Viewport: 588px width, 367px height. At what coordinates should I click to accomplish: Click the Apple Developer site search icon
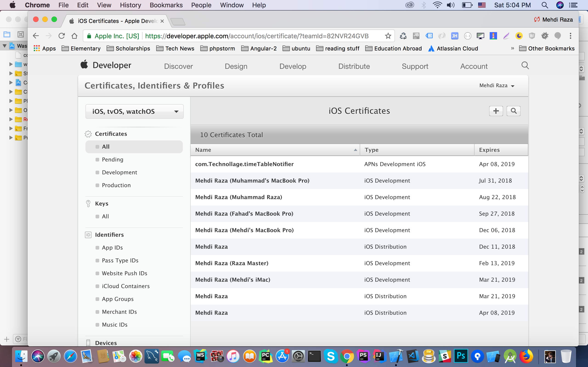pyautogui.click(x=525, y=66)
